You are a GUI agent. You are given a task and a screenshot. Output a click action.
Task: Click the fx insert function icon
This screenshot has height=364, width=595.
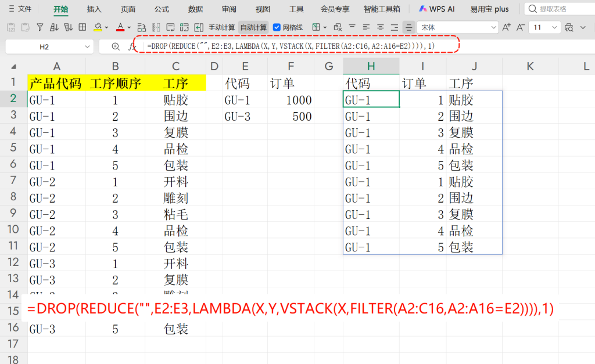(x=131, y=46)
